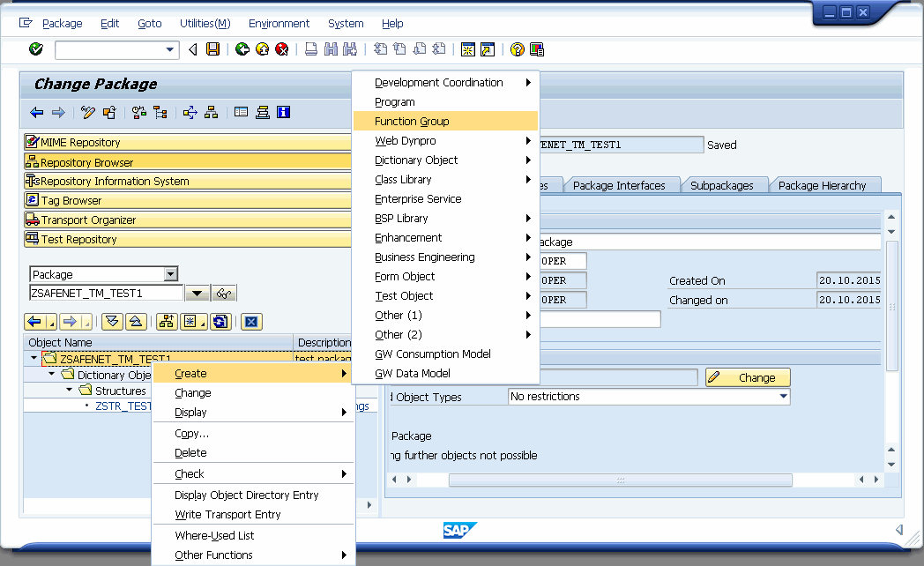
Task: Click the green checkmark Enter icon
Action: pyautogui.click(x=36, y=49)
